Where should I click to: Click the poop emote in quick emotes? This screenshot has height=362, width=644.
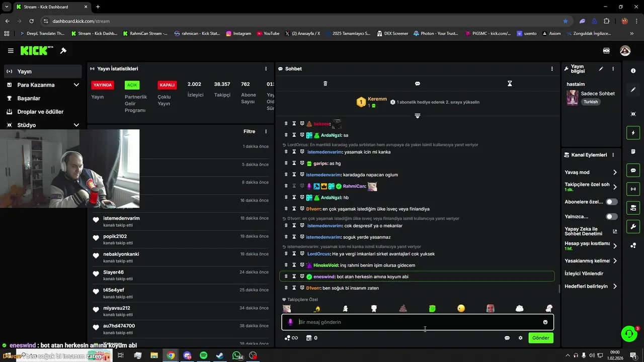tap(403, 309)
